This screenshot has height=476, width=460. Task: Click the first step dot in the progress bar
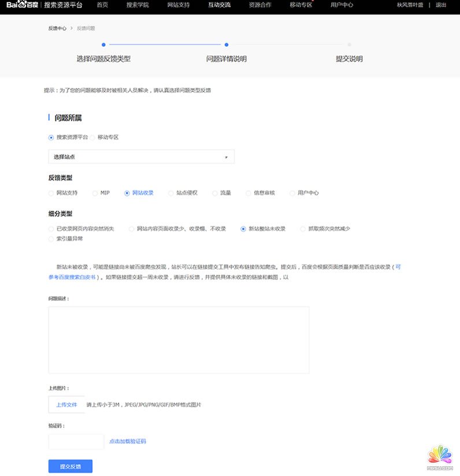pyautogui.click(x=103, y=44)
